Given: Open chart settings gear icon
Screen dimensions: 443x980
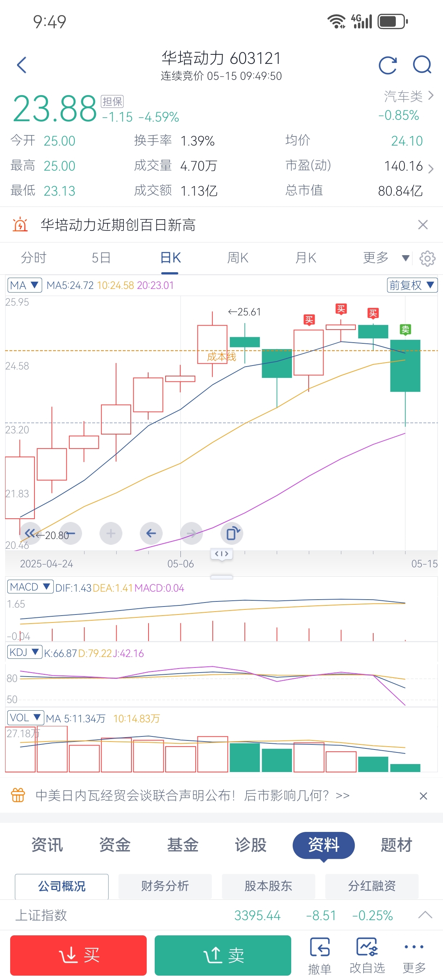Looking at the screenshot, I should 427,258.
